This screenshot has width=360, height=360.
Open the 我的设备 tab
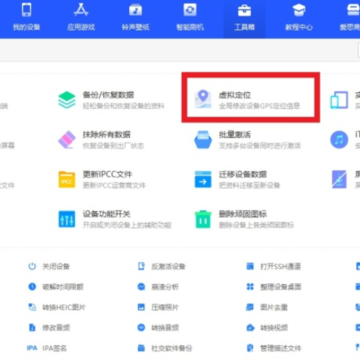coord(26,17)
